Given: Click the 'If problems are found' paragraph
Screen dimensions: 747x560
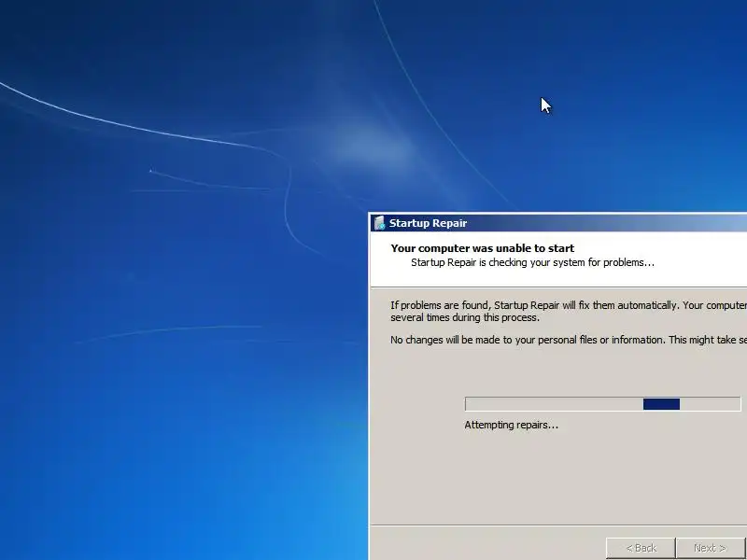Looking at the screenshot, I should click(569, 312).
